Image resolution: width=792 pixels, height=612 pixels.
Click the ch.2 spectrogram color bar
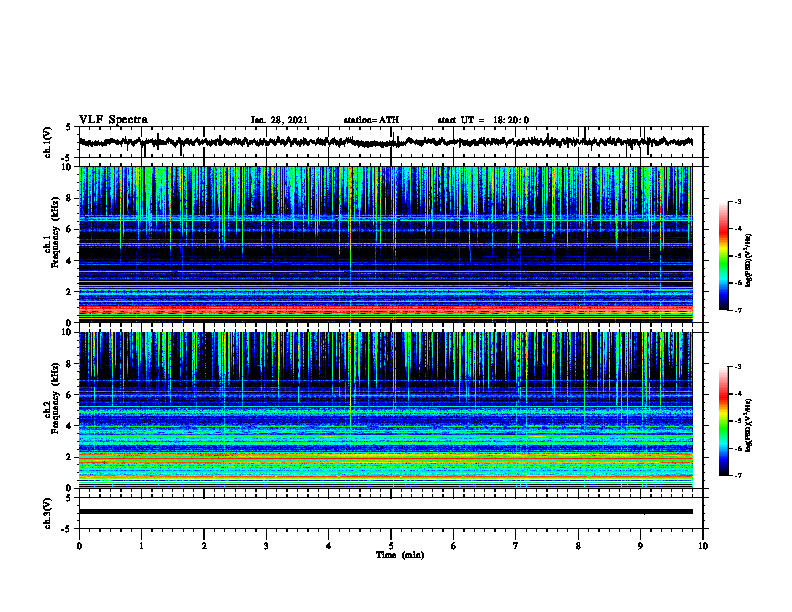click(x=724, y=421)
